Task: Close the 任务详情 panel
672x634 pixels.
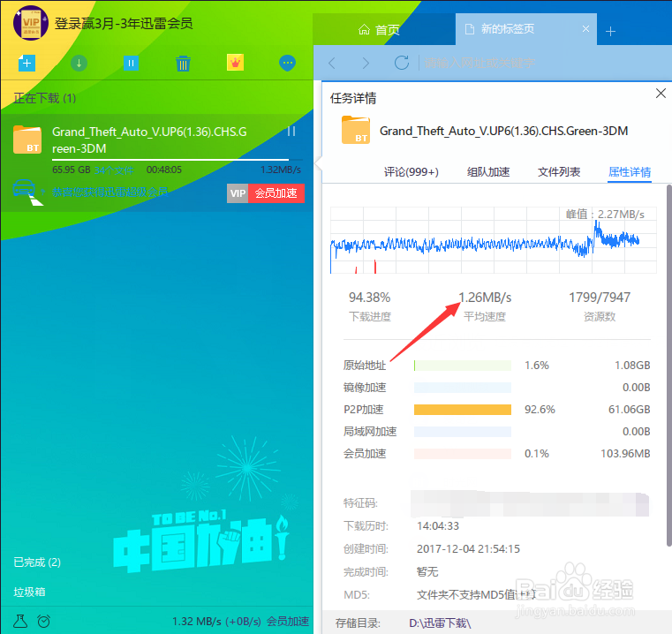Action: click(x=661, y=93)
